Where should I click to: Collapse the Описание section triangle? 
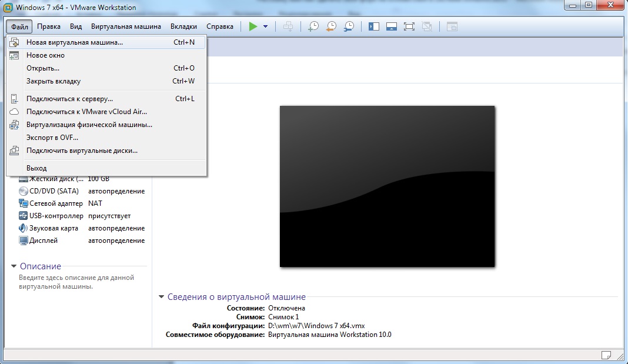coord(14,266)
